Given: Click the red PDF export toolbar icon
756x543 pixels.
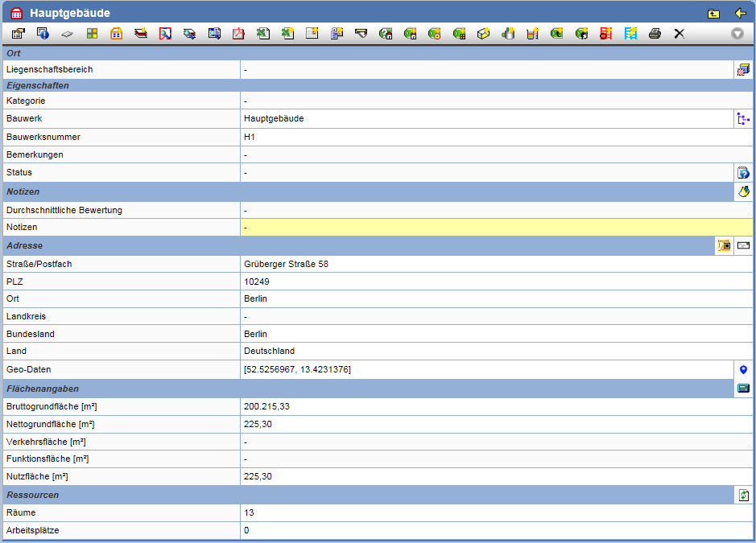Looking at the screenshot, I should click(x=238, y=34).
